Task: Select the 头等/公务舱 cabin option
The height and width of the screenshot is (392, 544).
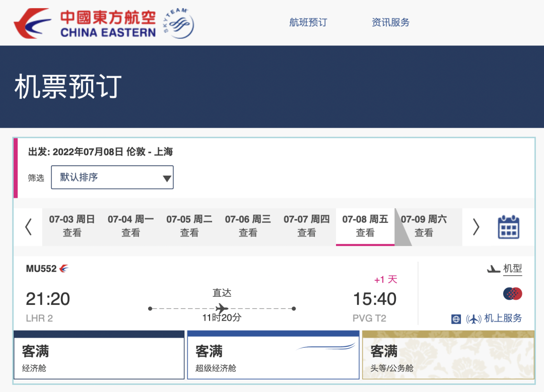Action: tap(448, 355)
